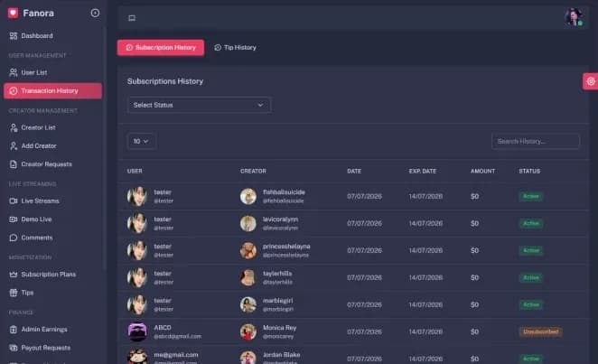The height and width of the screenshot is (364, 598).
Task: Click the Creator Requests document icon
Action: click(x=14, y=164)
